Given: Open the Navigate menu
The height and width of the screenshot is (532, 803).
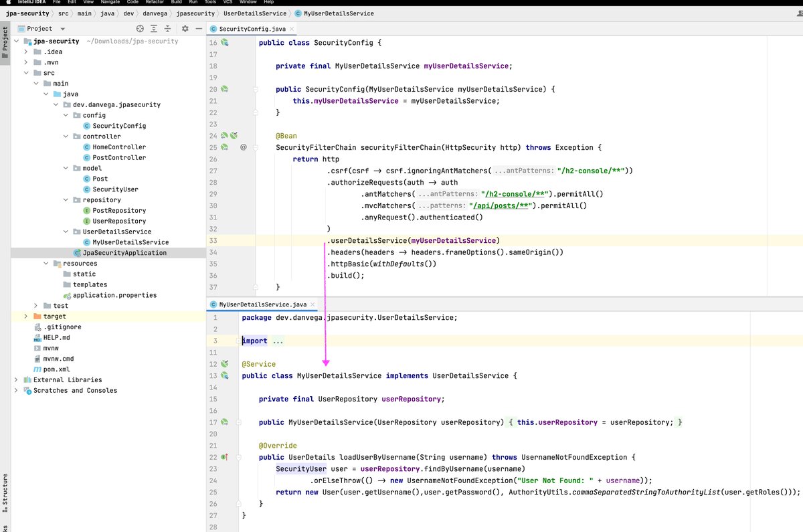Looking at the screenshot, I should pyautogui.click(x=110, y=3).
